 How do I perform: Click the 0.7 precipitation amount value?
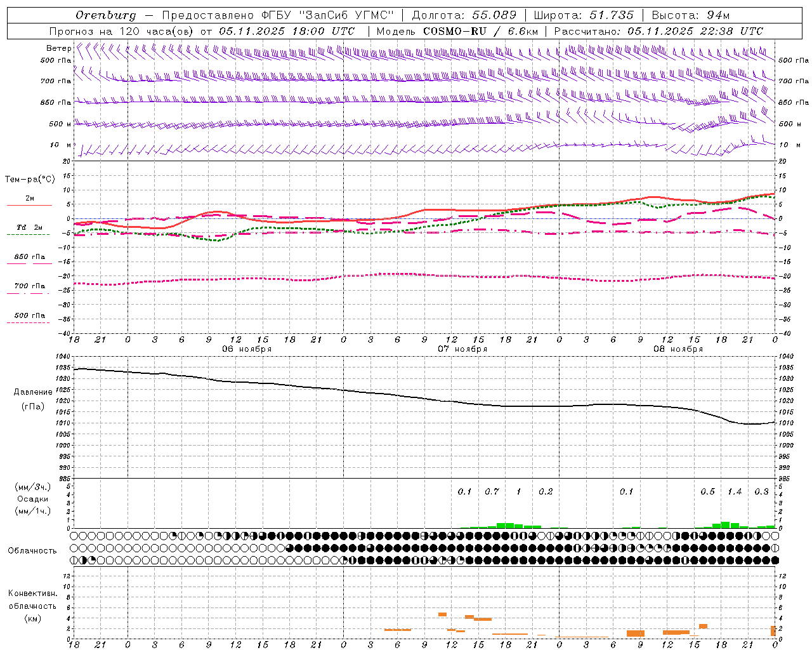click(492, 492)
